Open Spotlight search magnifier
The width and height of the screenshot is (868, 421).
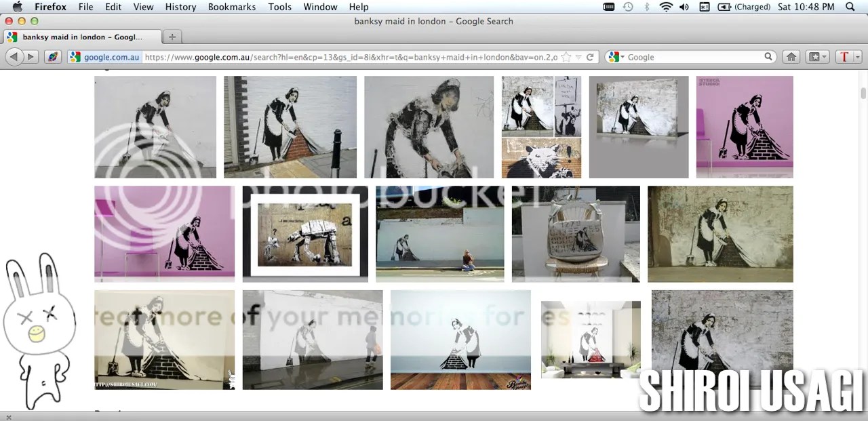click(850, 7)
